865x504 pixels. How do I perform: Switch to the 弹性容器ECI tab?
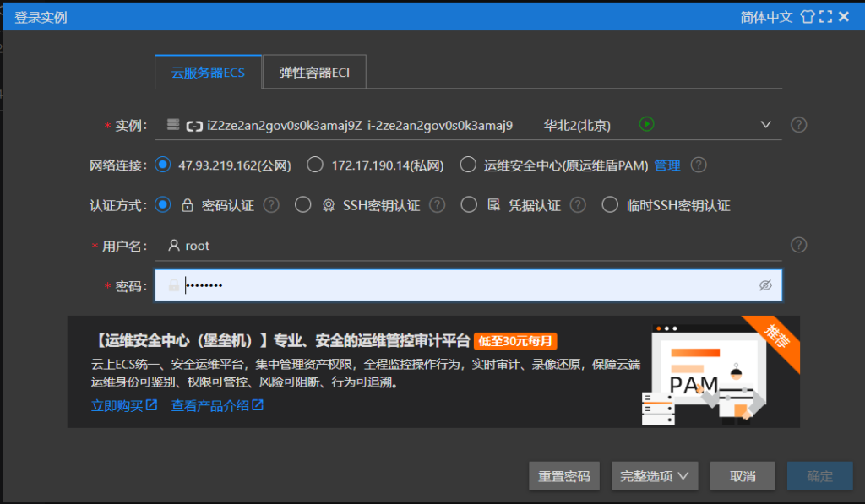[314, 73]
